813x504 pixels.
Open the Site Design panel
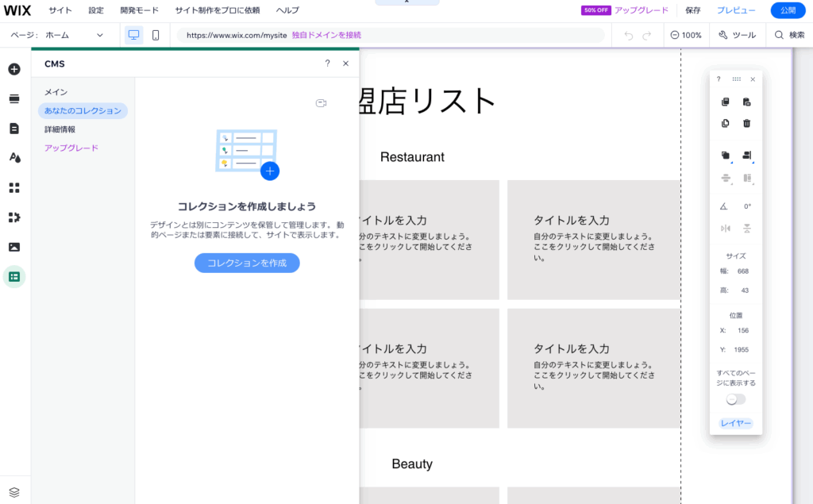click(x=13, y=157)
